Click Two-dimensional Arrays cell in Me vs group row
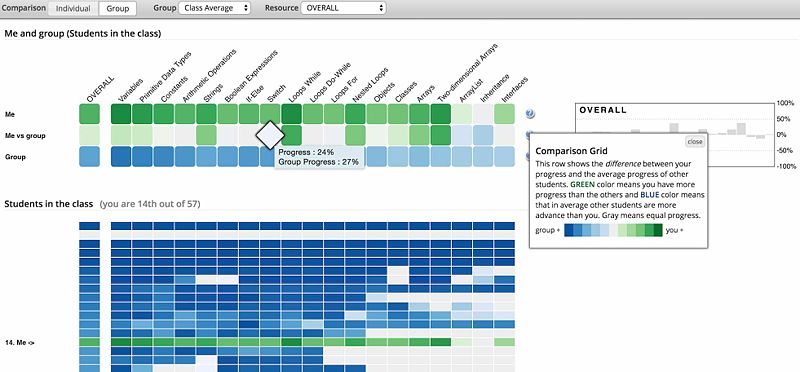The image size is (800, 372). click(x=440, y=135)
